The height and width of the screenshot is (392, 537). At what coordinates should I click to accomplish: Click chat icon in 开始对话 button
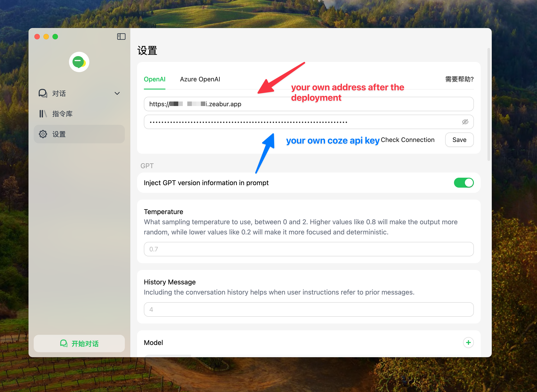point(64,343)
